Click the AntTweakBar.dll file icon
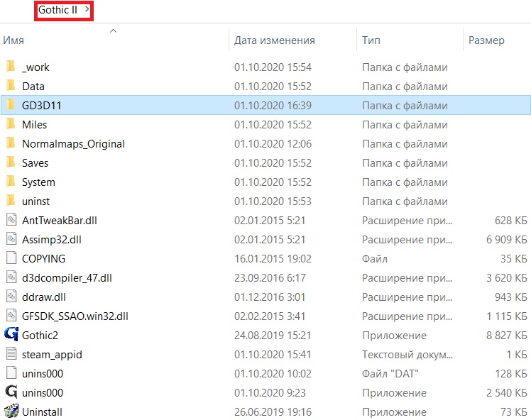 pyautogui.click(x=11, y=220)
